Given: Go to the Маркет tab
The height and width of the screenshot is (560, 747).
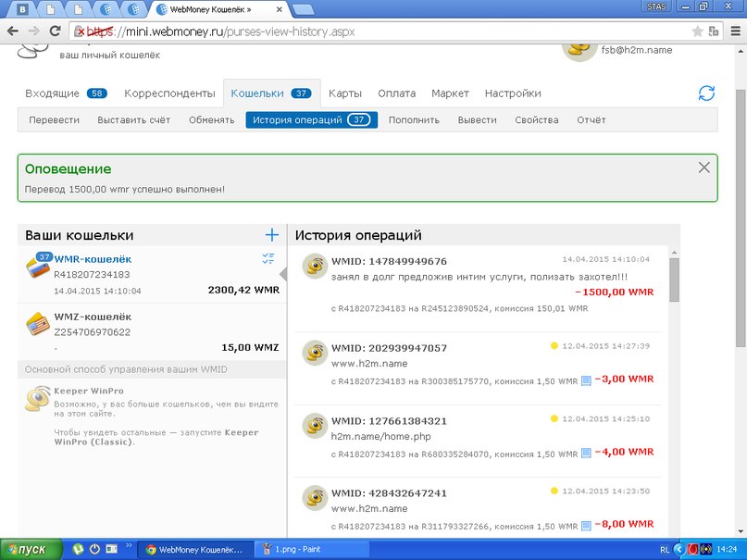Looking at the screenshot, I should point(450,93).
